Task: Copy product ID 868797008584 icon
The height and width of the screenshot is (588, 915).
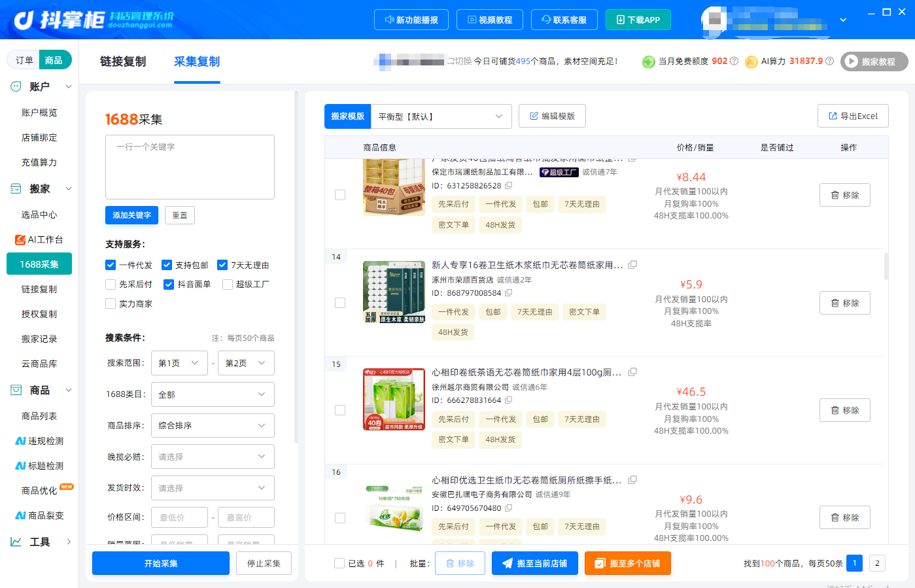Action: pos(508,293)
